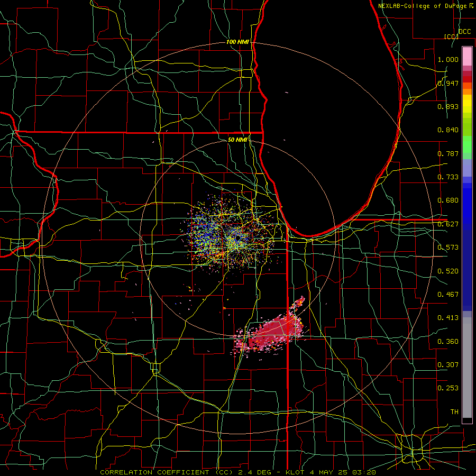
Task: Click the [CC] legend unit label
Action: click(x=451, y=36)
